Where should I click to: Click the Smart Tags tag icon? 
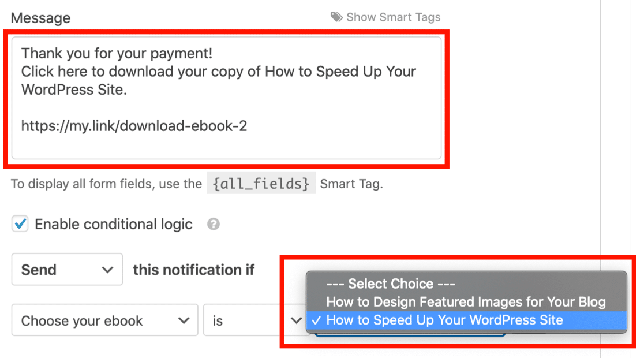pos(336,17)
